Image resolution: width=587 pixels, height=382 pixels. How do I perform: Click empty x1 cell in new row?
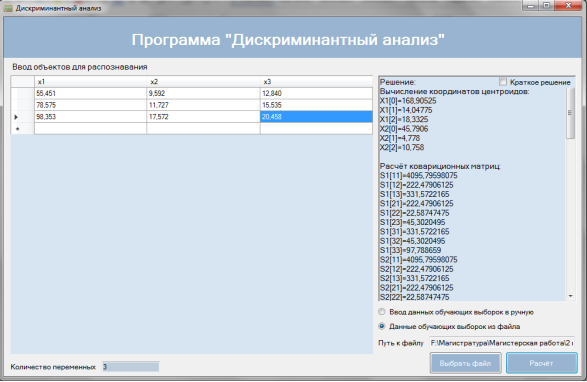point(90,128)
